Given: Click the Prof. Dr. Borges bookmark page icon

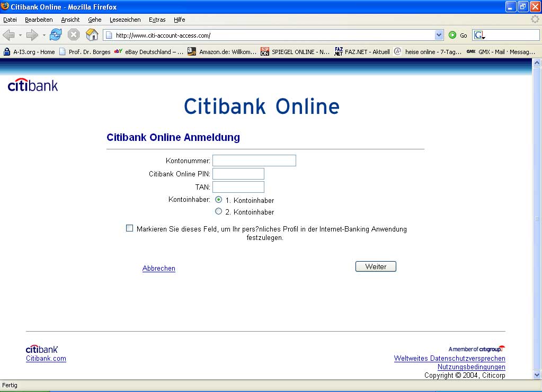Looking at the screenshot, I should 63,51.
